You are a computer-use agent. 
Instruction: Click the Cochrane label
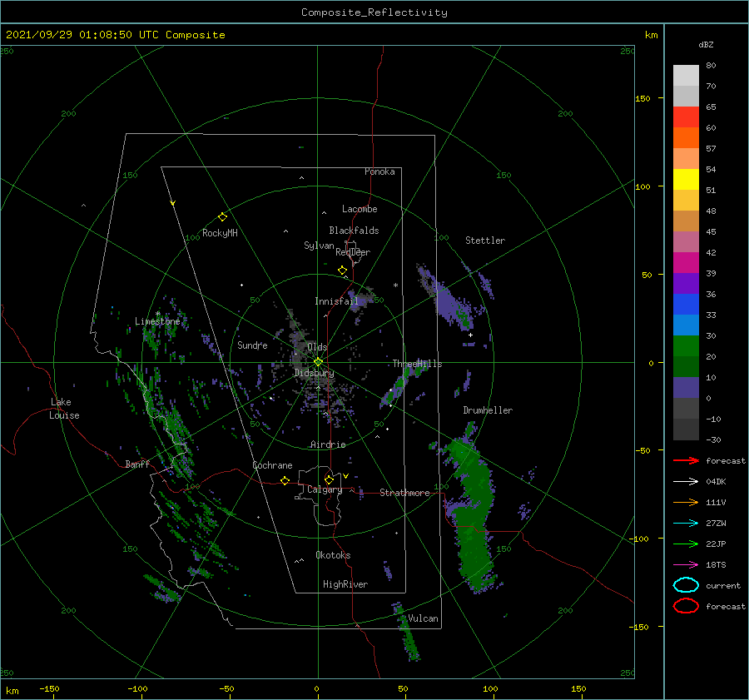pos(272,465)
